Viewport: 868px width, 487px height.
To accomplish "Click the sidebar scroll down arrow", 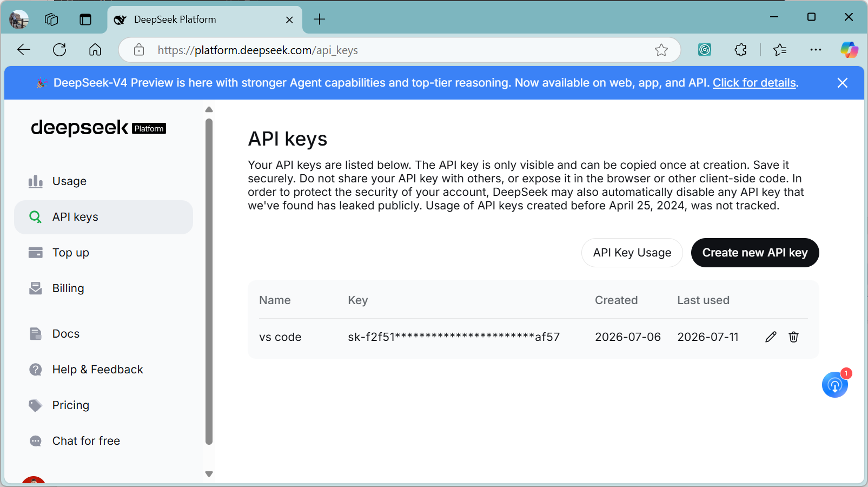I will tap(209, 474).
